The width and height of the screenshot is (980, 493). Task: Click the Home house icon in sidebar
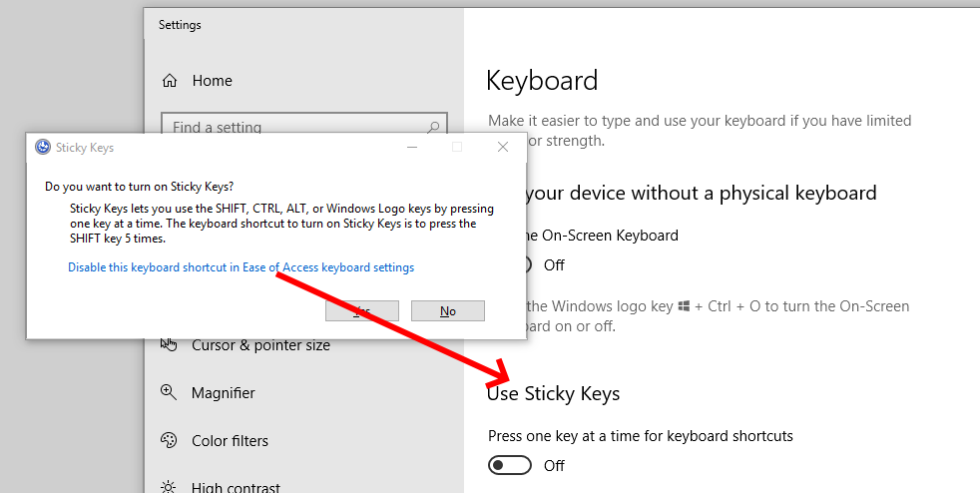170,81
